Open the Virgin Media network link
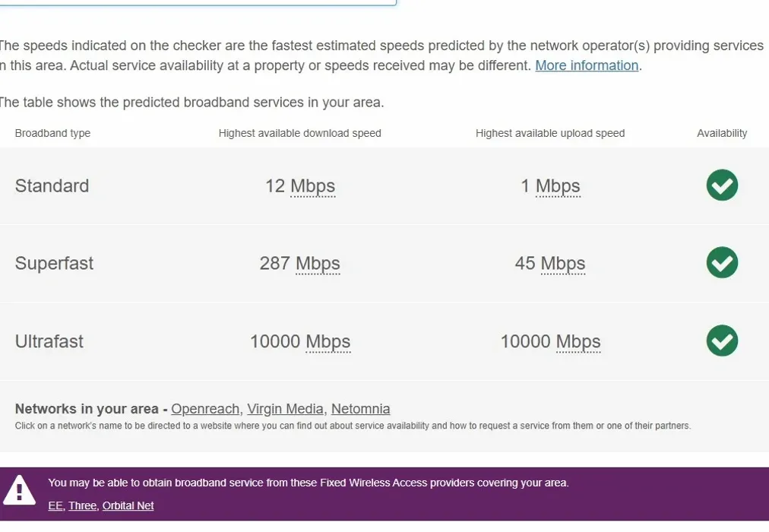This screenshot has width=769, height=532. [285, 409]
